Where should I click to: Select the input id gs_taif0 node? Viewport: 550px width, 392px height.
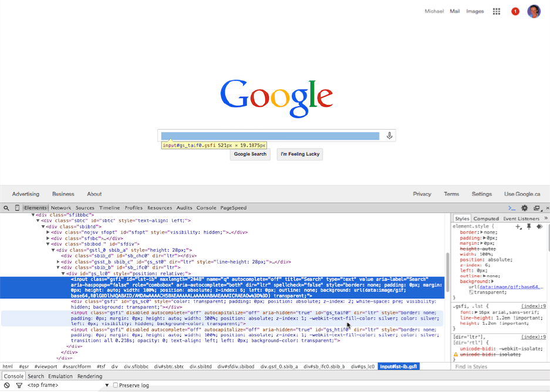point(222,318)
